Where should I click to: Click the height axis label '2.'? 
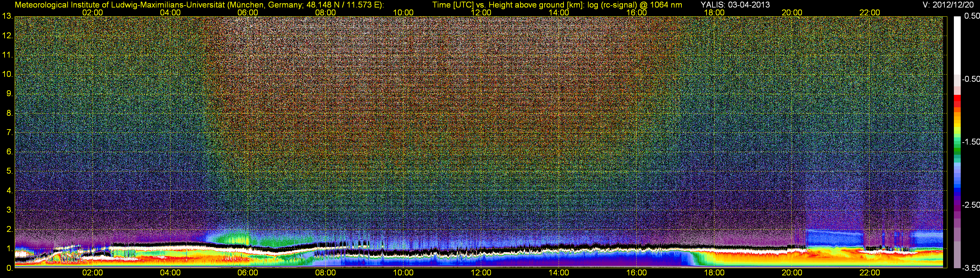[9, 229]
